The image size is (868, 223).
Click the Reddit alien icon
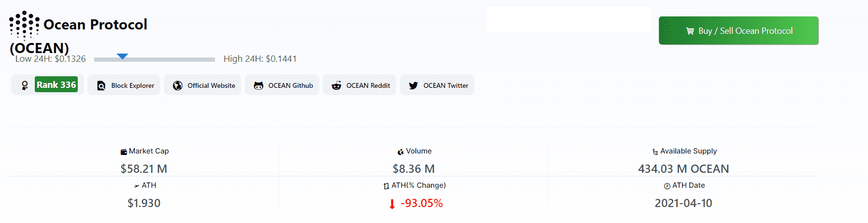pyautogui.click(x=336, y=85)
